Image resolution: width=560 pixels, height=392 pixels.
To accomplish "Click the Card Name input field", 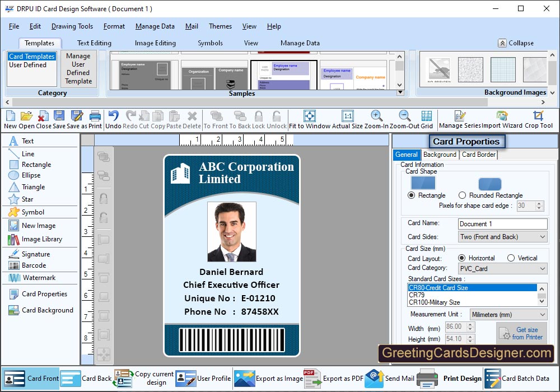I will tap(502, 224).
